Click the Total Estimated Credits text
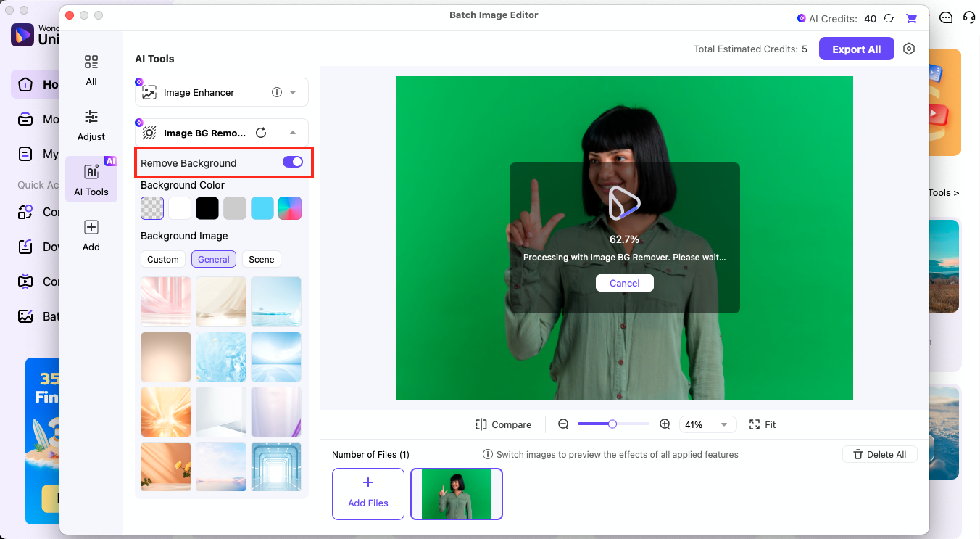Viewport: 980px width, 539px height. tap(750, 49)
